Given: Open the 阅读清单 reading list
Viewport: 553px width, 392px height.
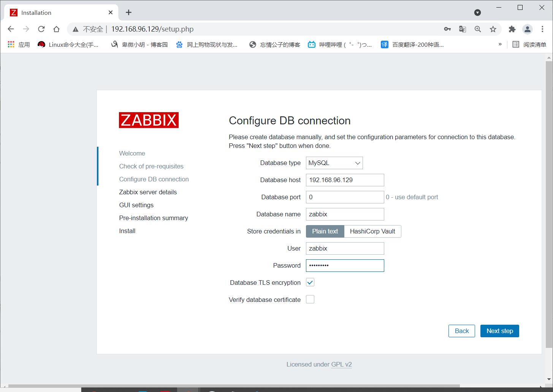Looking at the screenshot, I should pyautogui.click(x=529, y=44).
